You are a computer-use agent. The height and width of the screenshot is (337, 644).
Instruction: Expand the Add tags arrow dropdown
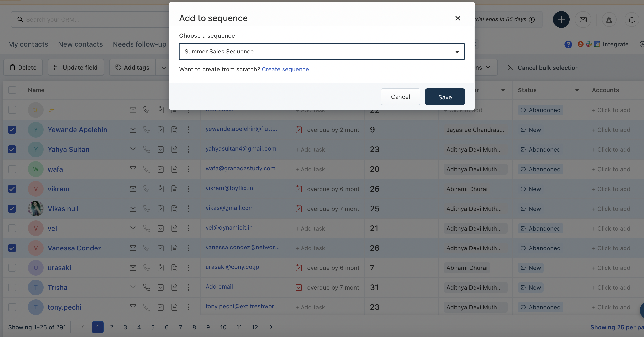click(x=164, y=68)
